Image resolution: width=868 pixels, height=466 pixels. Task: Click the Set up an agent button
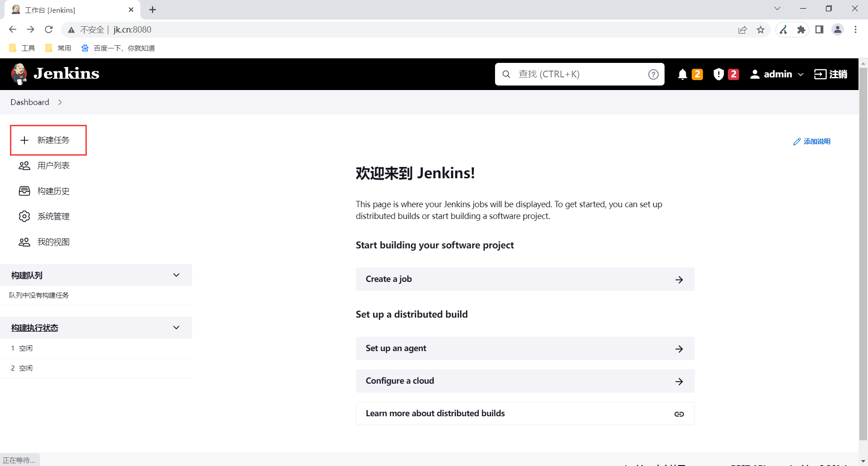(525, 348)
